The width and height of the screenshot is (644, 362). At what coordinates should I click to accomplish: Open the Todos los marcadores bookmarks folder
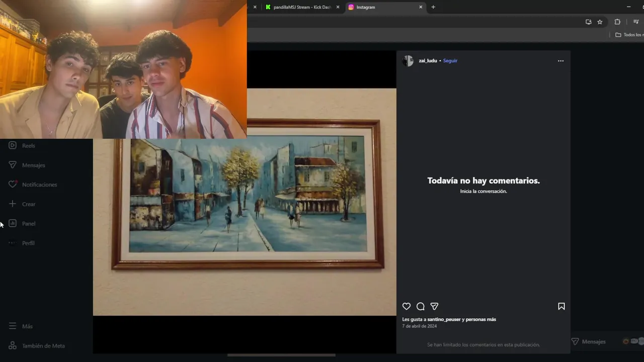(x=629, y=35)
